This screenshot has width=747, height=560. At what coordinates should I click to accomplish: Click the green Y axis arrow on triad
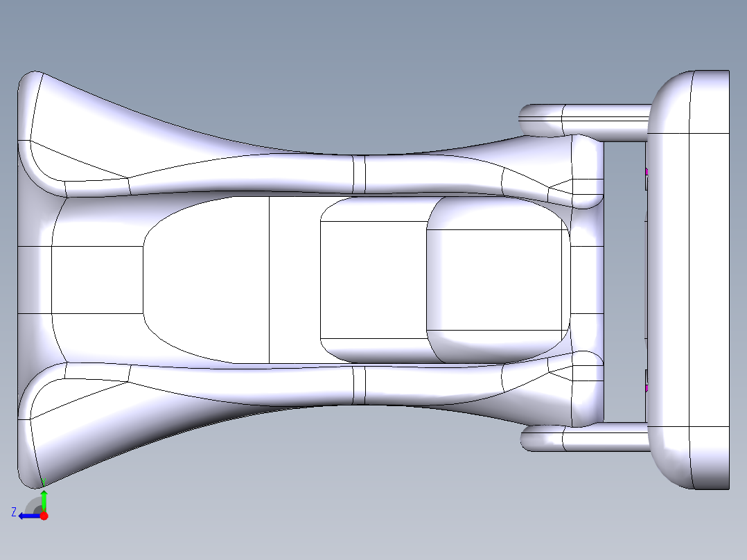(x=44, y=500)
